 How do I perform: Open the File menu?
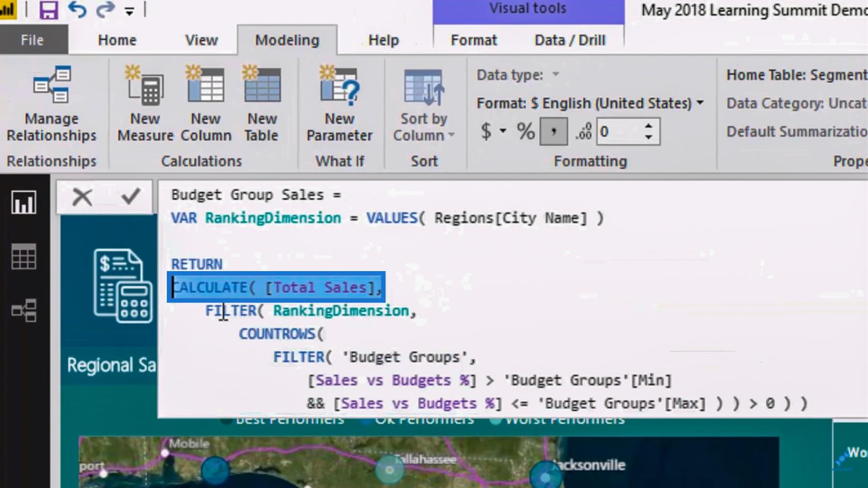(33, 40)
